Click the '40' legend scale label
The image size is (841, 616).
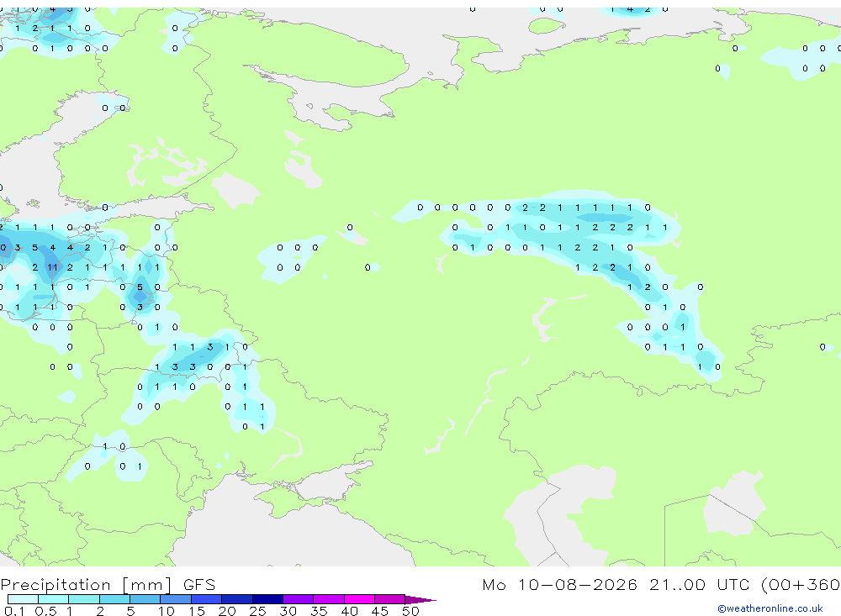click(x=350, y=611)
